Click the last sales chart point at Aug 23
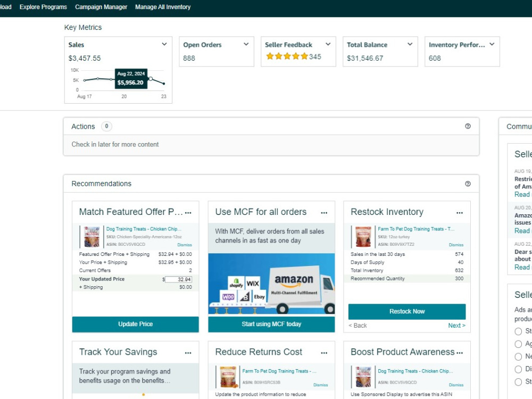This screenshot has height=399, width=532. tap(164, 84)
